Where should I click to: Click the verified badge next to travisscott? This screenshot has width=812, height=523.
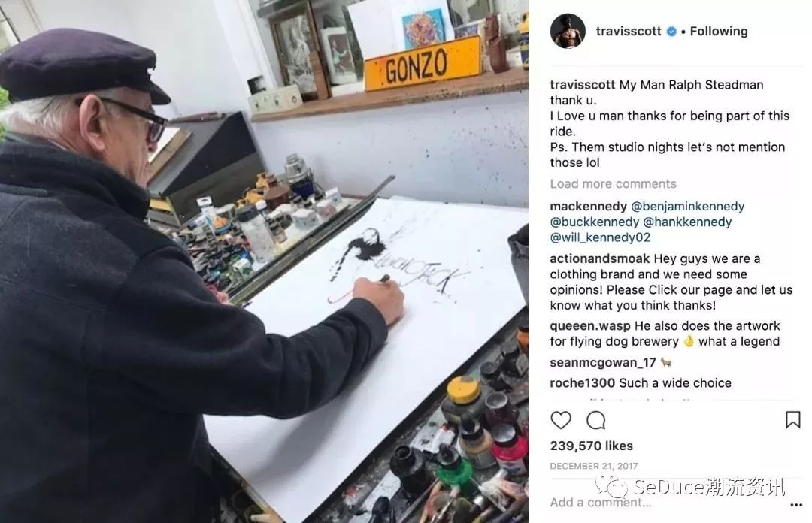(x=671, y=31)
